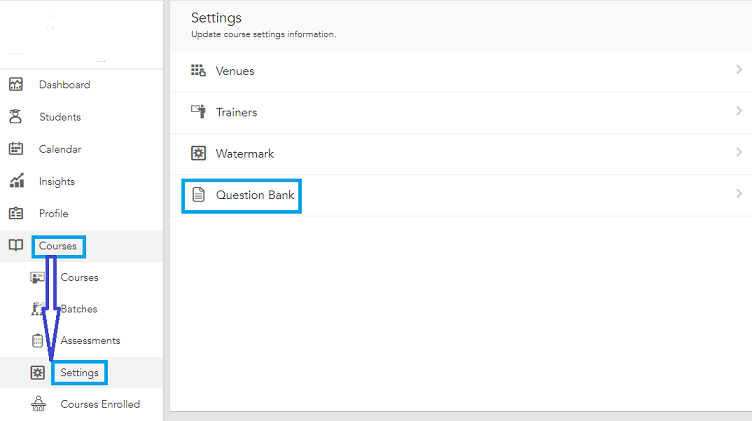The height and width of the screenshot is (421, 752).
Task: Expand the Trainers row chevron
Action: tap(739, 111)
